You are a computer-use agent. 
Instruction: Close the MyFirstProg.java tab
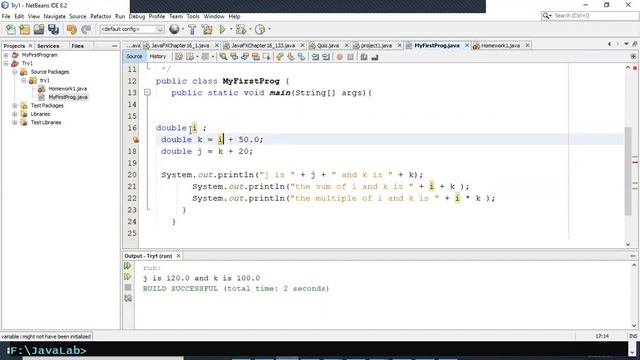tap(467, 45)
